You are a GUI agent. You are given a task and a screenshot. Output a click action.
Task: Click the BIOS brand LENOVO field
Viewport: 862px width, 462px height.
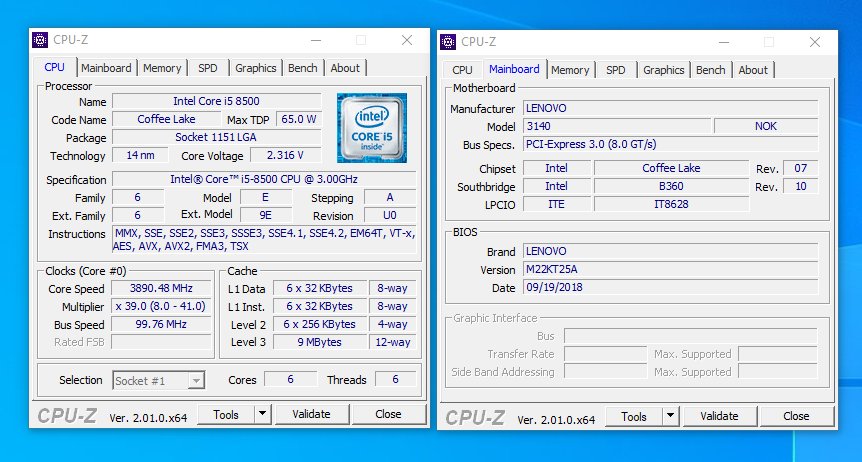[670, 251]
